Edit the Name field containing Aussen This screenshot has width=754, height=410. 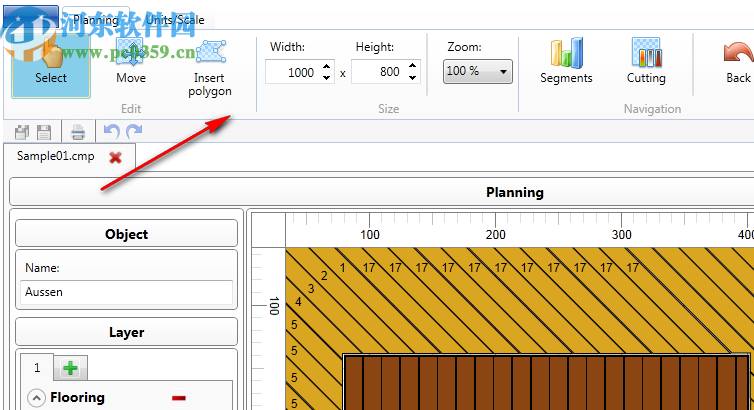click(126, 292)
